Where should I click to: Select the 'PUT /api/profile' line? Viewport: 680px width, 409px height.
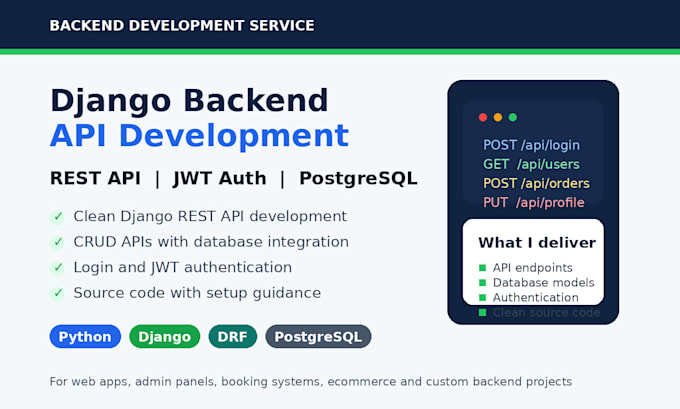tap(534, 203)
